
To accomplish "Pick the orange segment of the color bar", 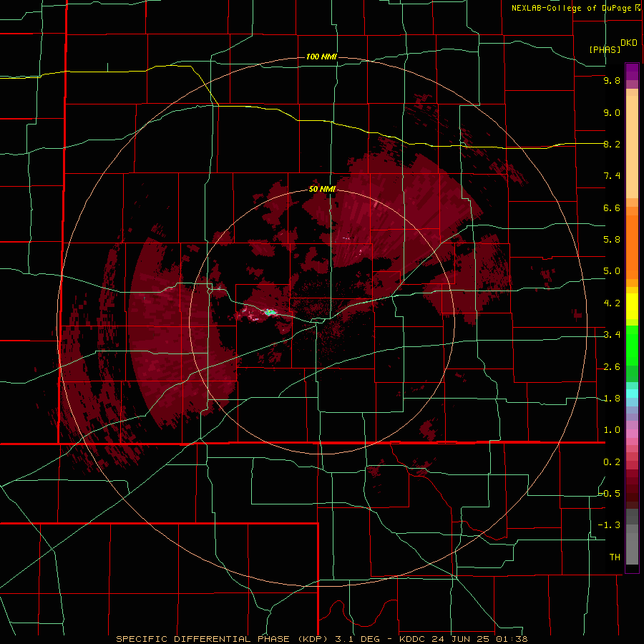I will tap(632, 247).
